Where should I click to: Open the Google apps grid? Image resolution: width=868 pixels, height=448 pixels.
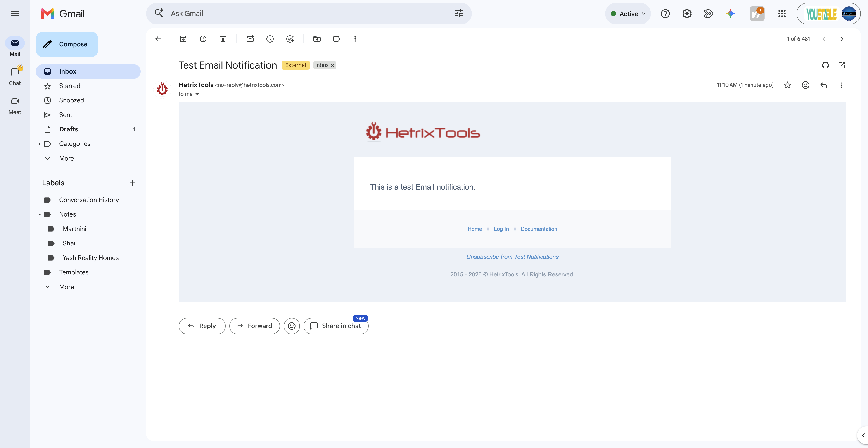(x=782, y=14)
